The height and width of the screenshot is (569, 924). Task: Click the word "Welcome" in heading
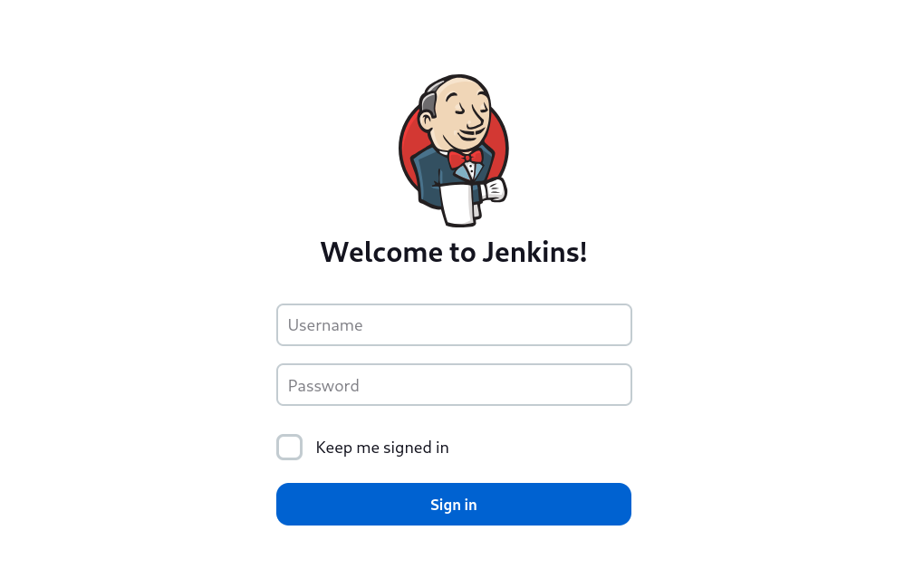tap(381, 253)
